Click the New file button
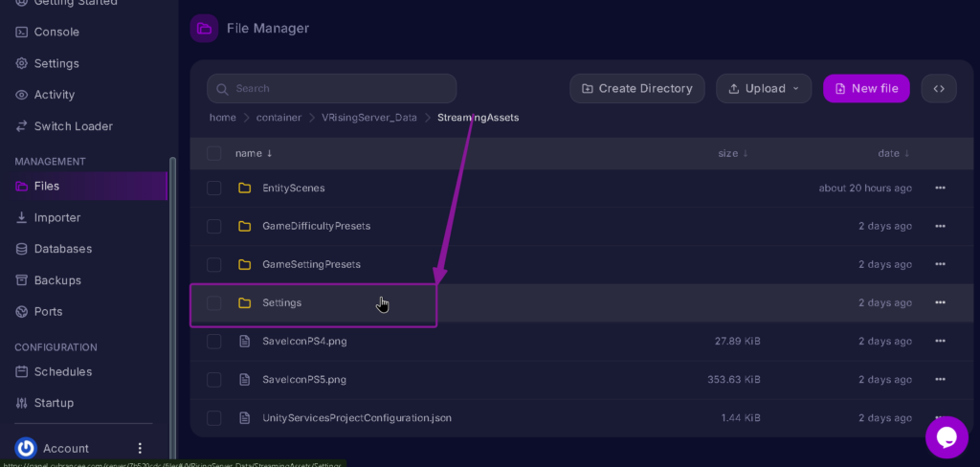The width and height of the screenshot is (980, 467). point(866,88)
